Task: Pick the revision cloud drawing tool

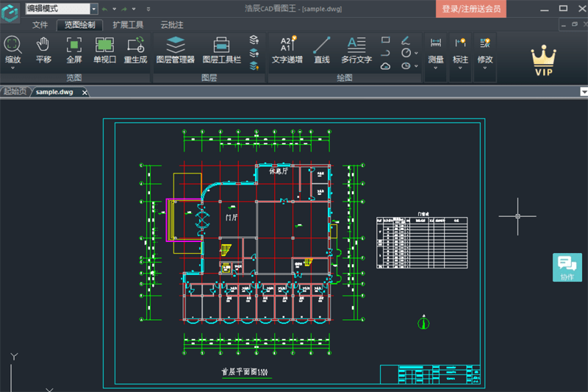Action: tap(386, 65)
